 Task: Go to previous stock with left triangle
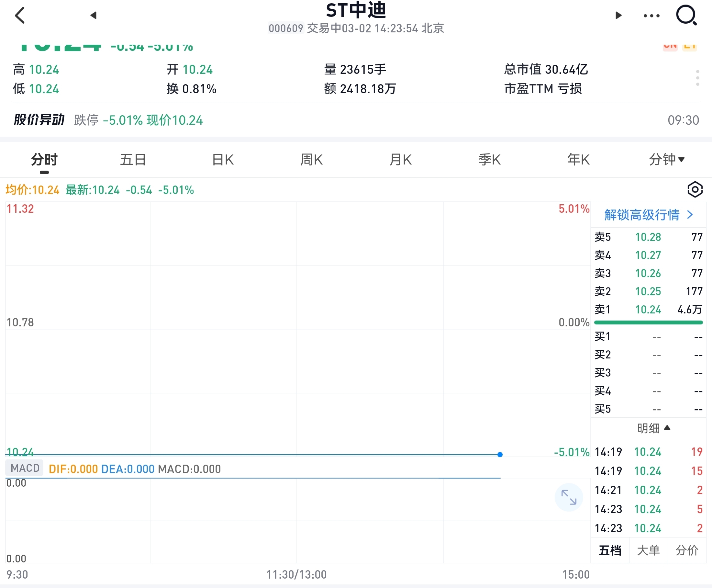click(94, 15)
